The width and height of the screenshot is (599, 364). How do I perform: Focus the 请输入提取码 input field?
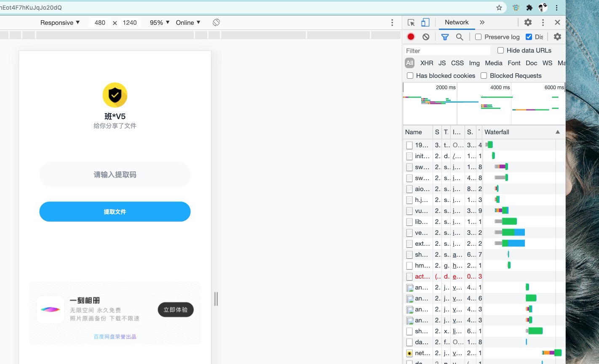pyautogui.click(x=115, y=175)
